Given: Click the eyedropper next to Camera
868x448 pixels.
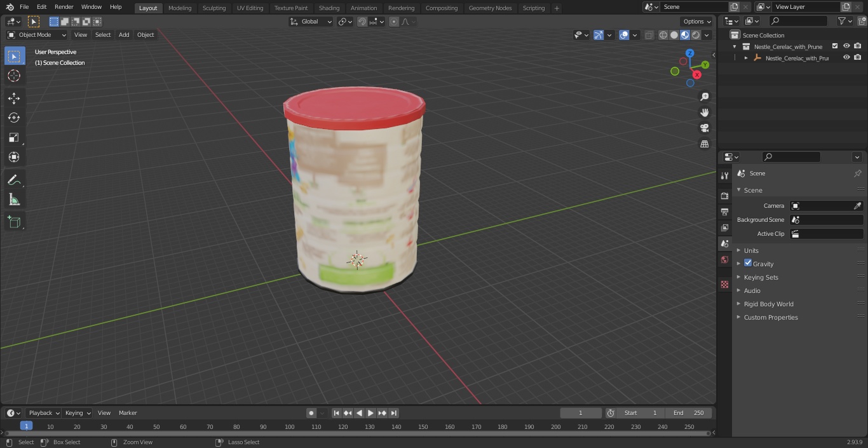Looking at the screenshot, I should coord(857,206).
